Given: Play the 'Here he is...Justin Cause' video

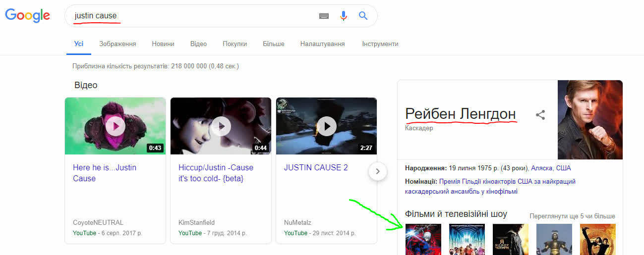Looking at the screenshot, I should tap(116, 126).
